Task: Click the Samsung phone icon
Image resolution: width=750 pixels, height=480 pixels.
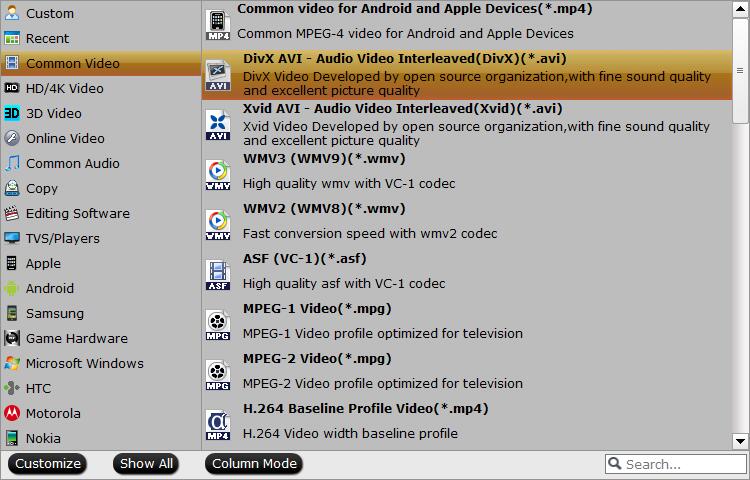Action: 12,313
